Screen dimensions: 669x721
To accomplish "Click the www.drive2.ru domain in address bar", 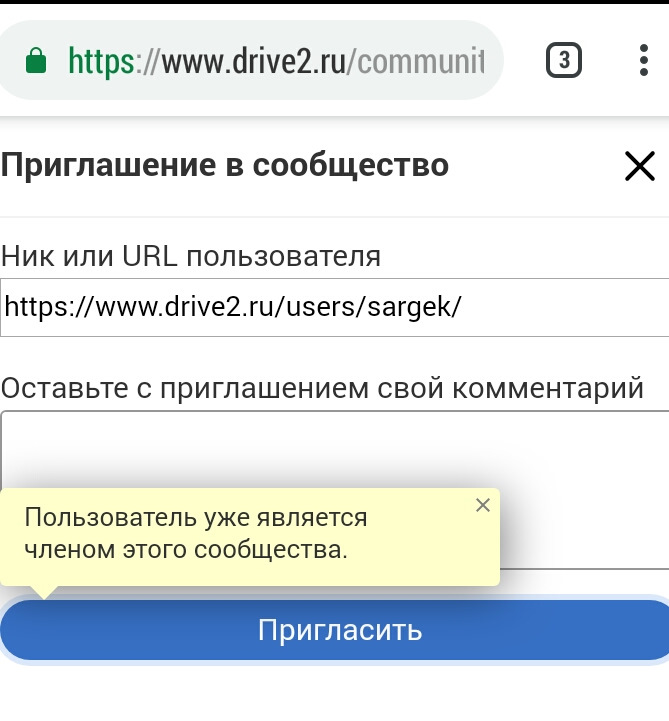I will 249,62.
